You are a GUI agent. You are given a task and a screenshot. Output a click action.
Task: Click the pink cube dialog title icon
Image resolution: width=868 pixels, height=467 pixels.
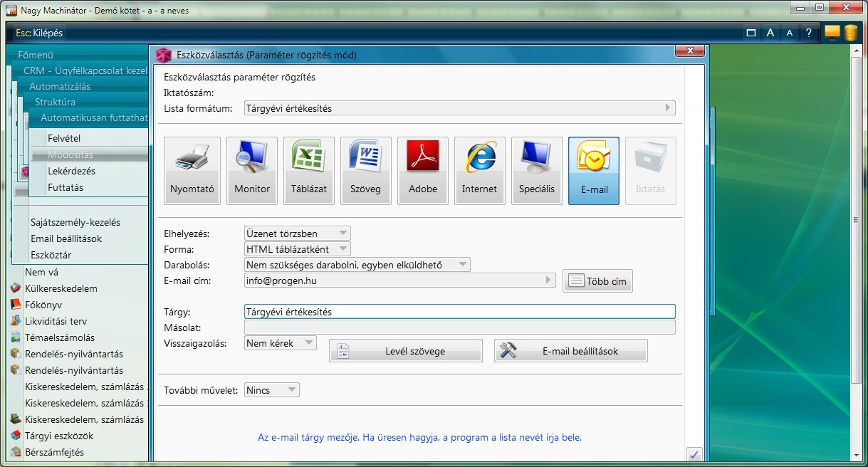pyautogui.click(x=164, y=55)
